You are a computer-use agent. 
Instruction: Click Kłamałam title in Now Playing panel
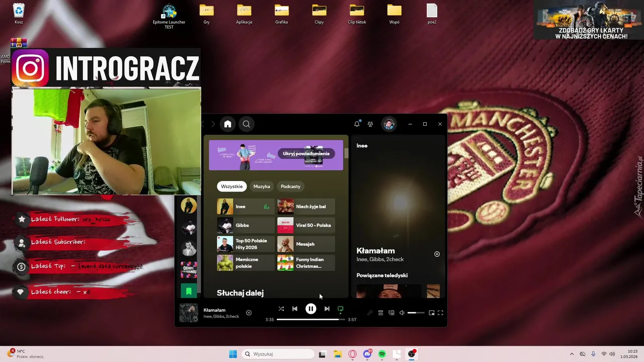375,250
